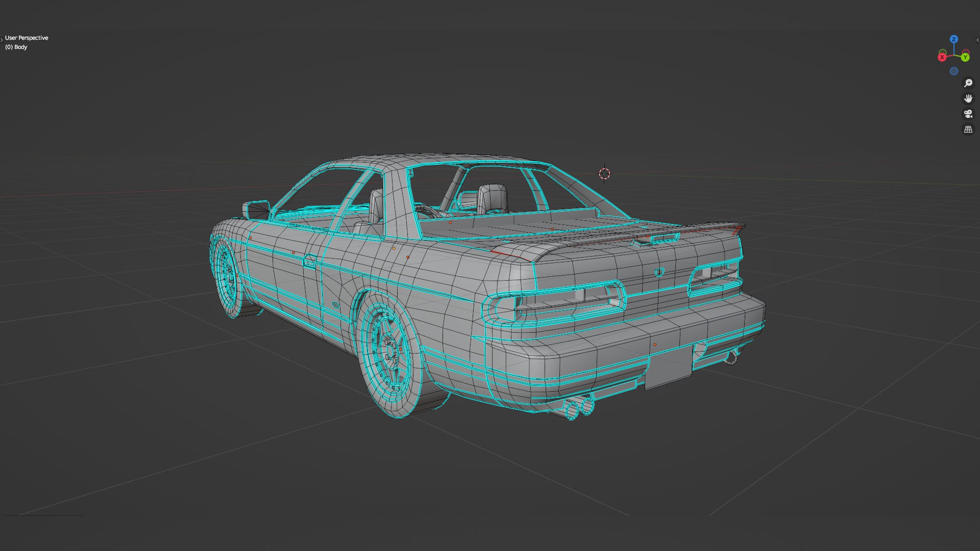Click the hand pan view button

pos(968,98)
